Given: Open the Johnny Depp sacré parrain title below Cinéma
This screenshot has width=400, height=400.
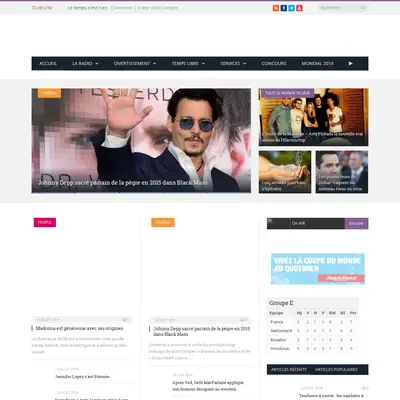Looking at the screenshot, I should point(201,331).
